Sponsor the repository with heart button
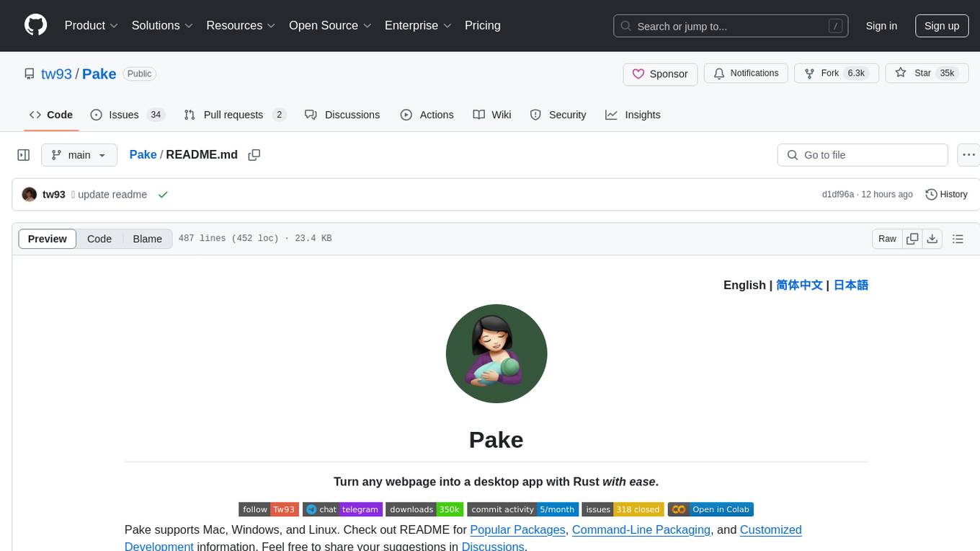The image size is (980, 551). [660, 74]
